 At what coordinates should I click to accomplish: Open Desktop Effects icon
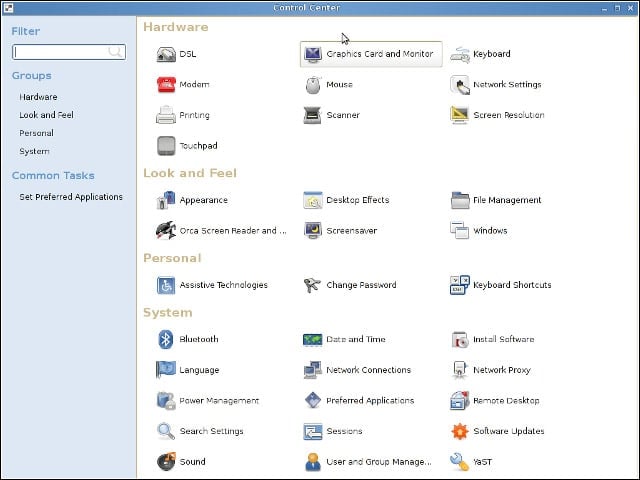coord(313,200)
